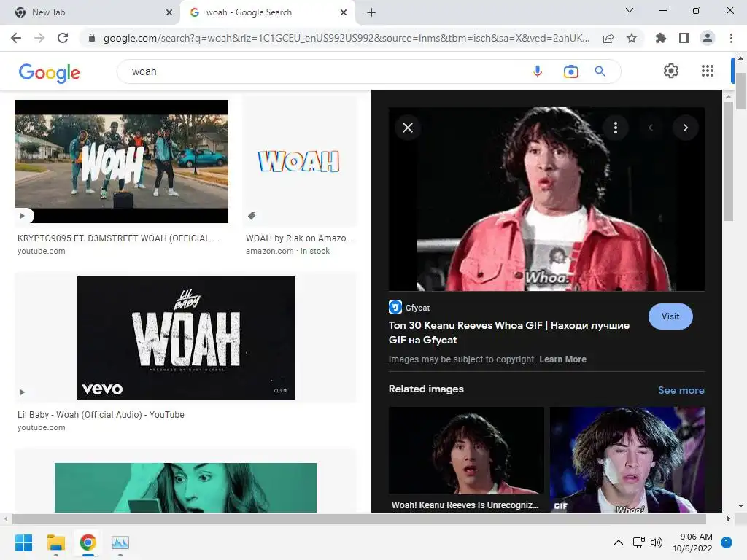Go back to previous page

(16, 38)
